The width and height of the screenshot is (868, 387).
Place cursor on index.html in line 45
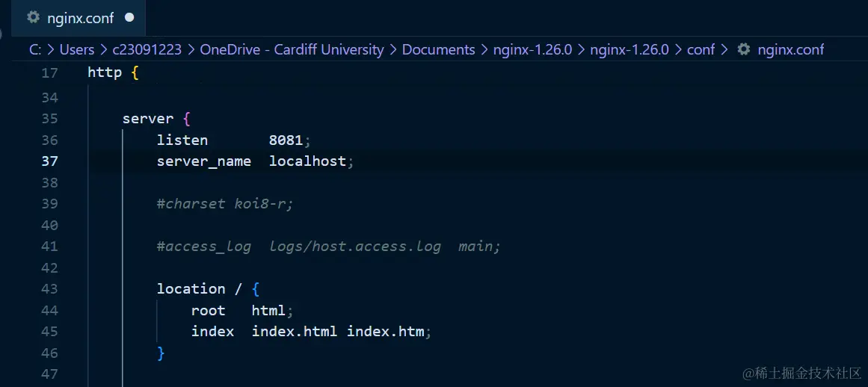pos(294,332)
